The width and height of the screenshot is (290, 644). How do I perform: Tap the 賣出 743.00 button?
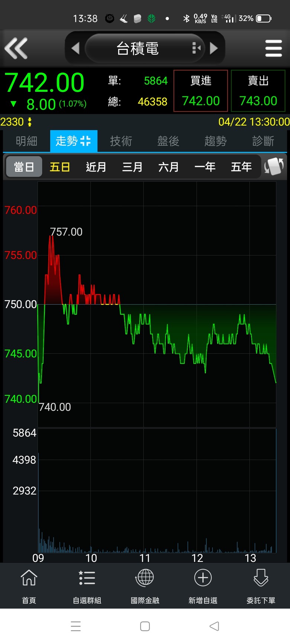(x=258, y=91)
